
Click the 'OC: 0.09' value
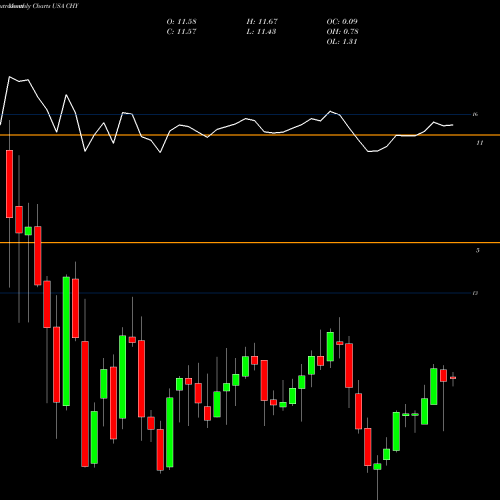(342, 22)
